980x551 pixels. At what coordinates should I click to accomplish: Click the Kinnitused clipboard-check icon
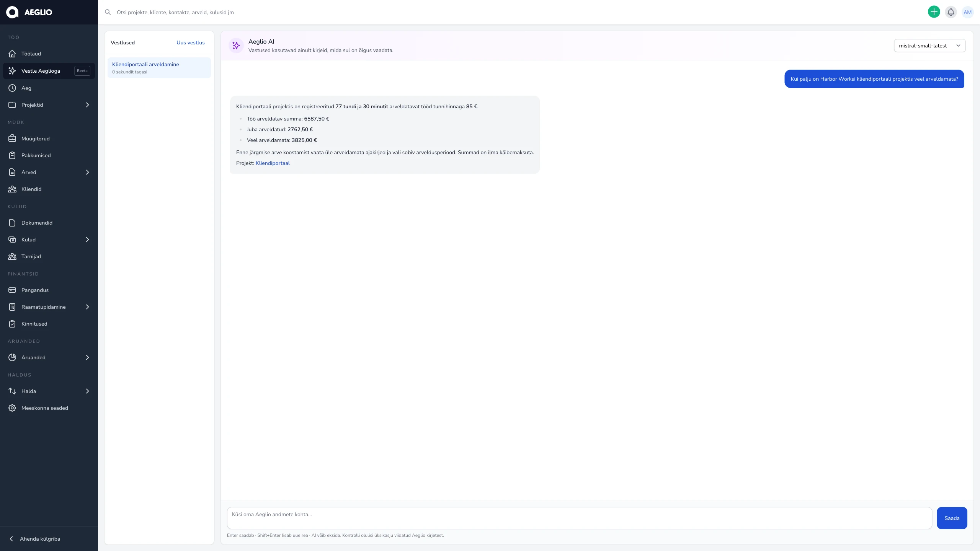coord(12,324)
